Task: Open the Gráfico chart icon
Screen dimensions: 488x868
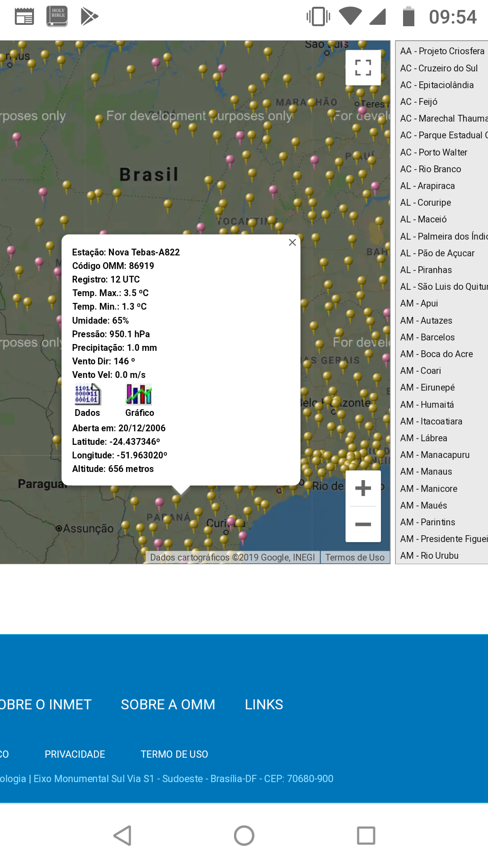Action: [139, 395]
